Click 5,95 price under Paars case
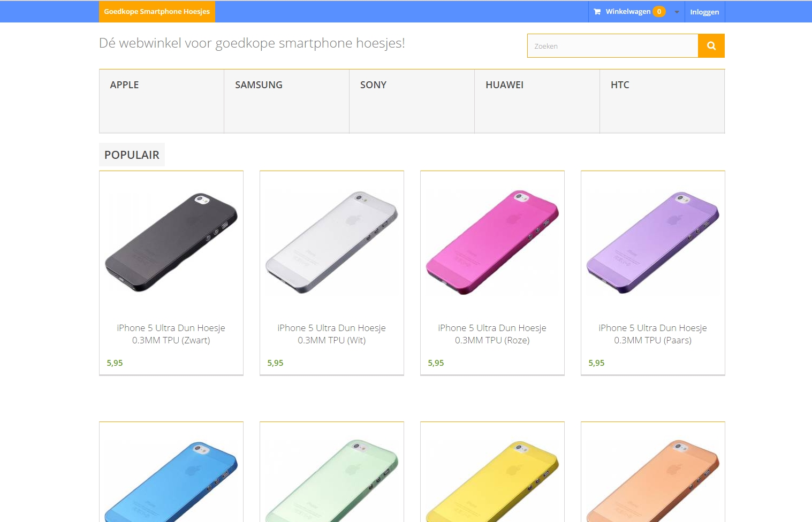The width and height of the screenshot is (812, 522). (596, 363)
